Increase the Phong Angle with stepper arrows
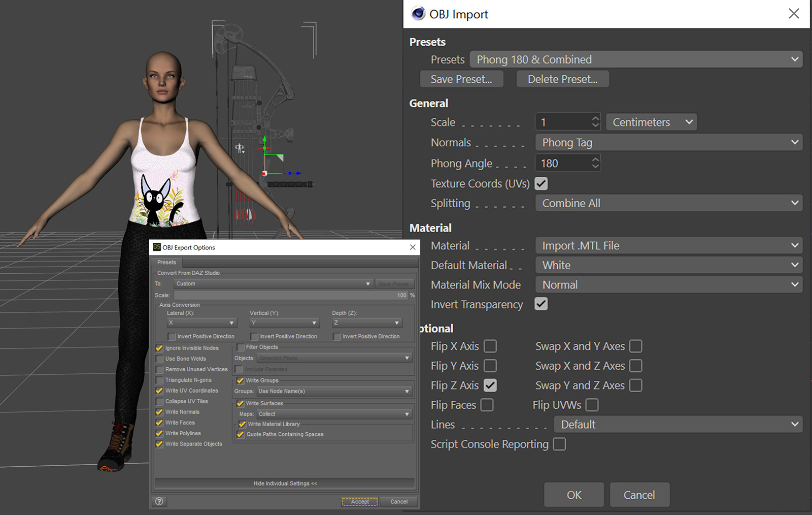812x515 pixels. [595, 159]
